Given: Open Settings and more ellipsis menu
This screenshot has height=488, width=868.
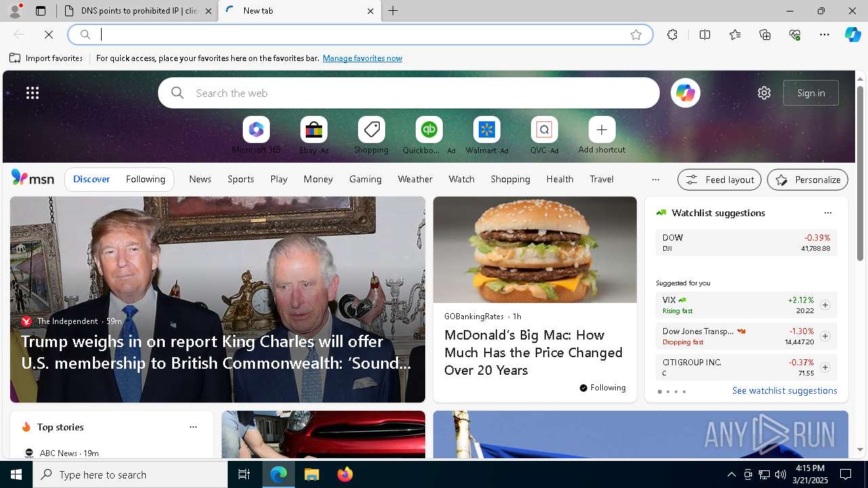Looking at the screenshot, I should [825, 35].
